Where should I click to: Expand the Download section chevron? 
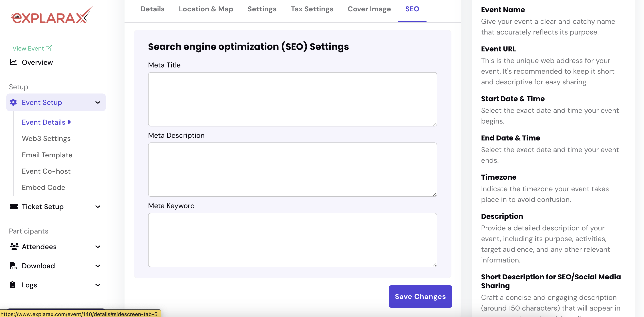pyautogui.click(x=98, y=266)
